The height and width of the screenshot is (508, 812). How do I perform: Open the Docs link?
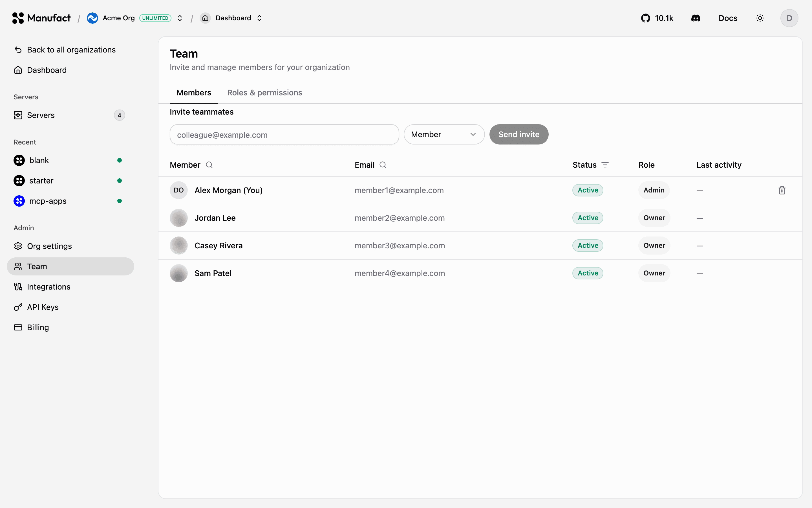728,18
